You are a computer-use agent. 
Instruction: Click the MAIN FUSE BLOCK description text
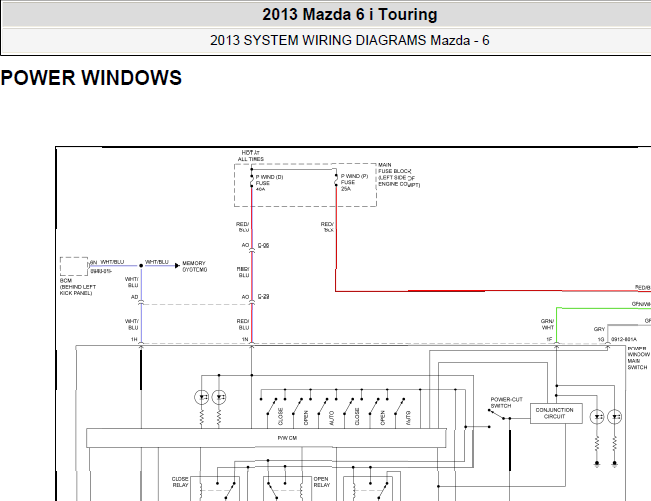pyautogui.click(x=399, y=174)
